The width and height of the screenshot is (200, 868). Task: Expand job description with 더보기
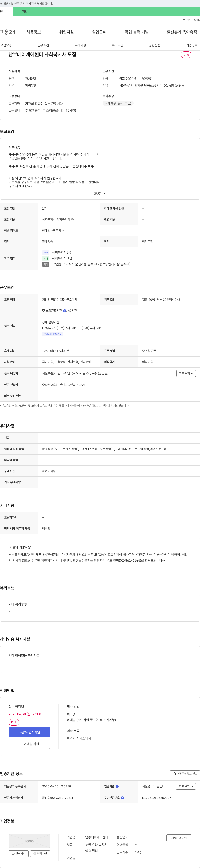(x=99, y=193)
